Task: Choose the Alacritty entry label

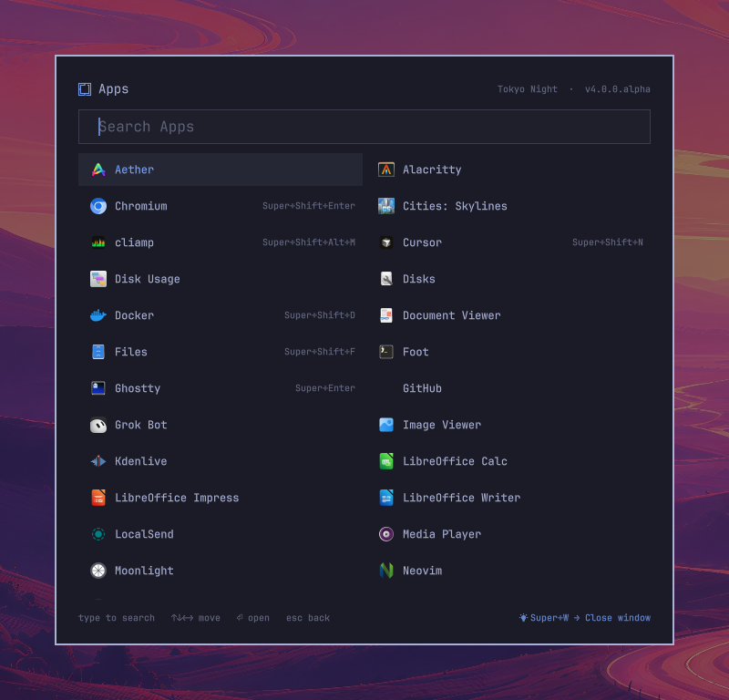Action: click(x=432, y=170)
